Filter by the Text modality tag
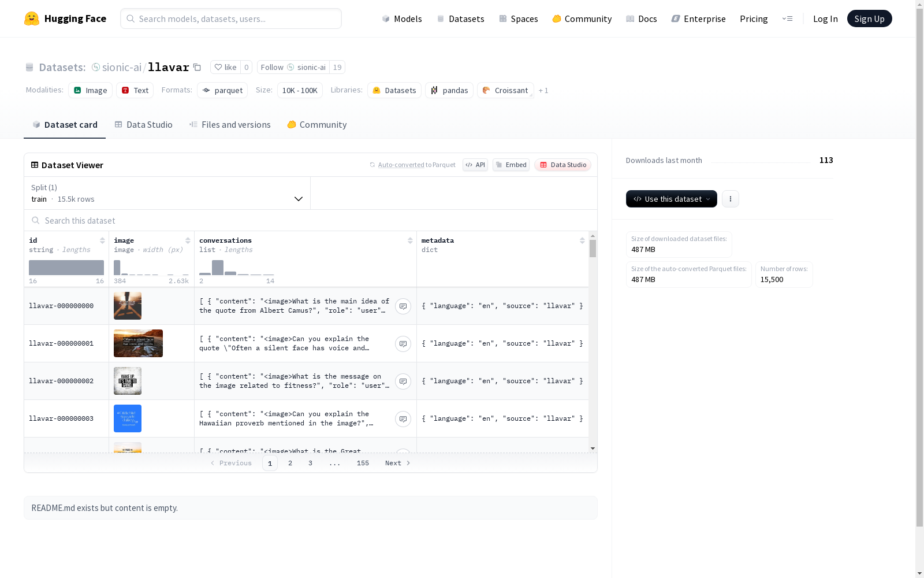Image resolution: width=924 pixels, height=578 pixels. click(x=135, y=90)
